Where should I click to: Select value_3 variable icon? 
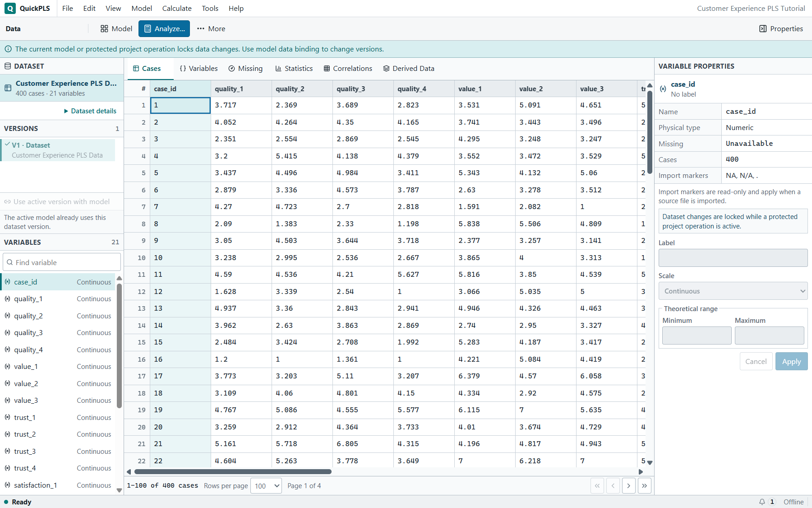pos(8,400)
